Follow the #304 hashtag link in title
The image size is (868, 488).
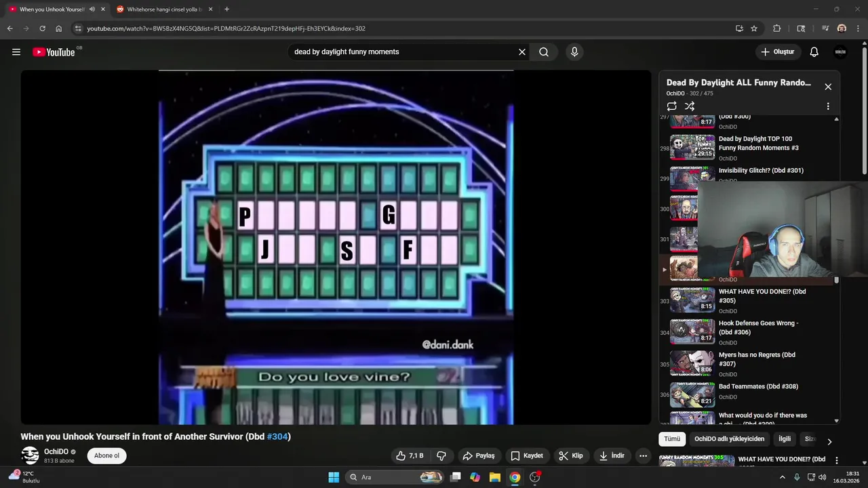[277, 437]
